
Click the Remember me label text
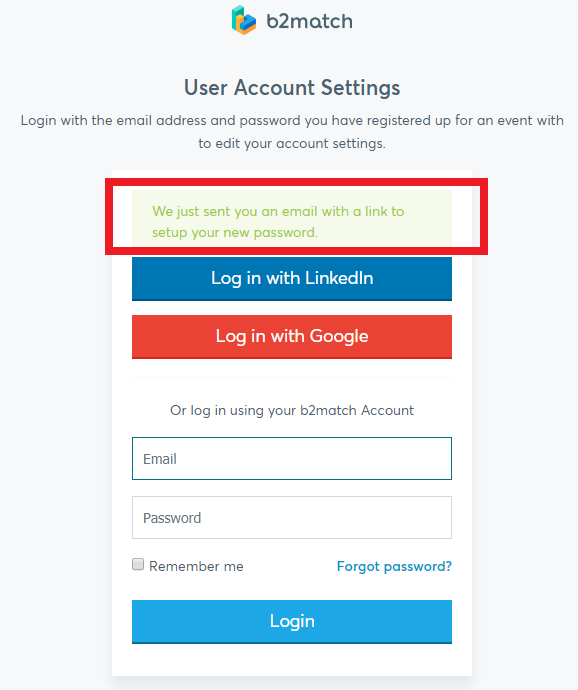pyautogui.click(x=196, y=566)
